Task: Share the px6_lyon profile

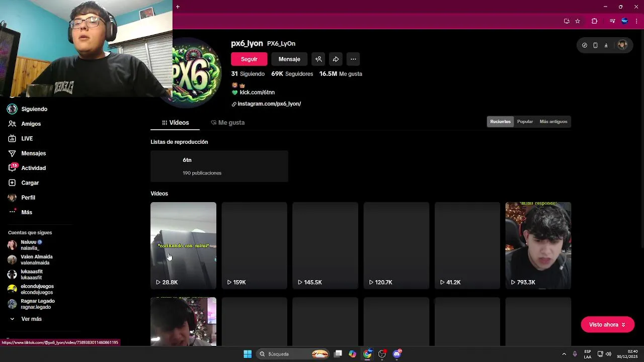Action: pos(336,59)
